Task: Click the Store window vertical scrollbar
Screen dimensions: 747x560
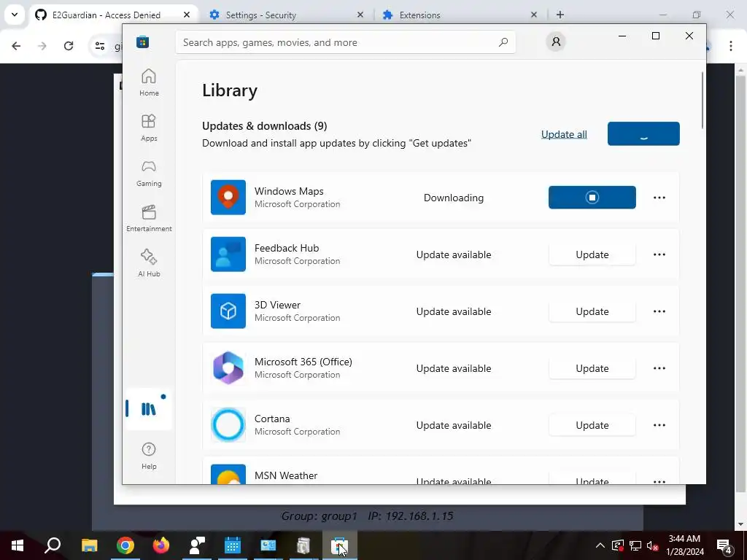Action: pos(703,100)
